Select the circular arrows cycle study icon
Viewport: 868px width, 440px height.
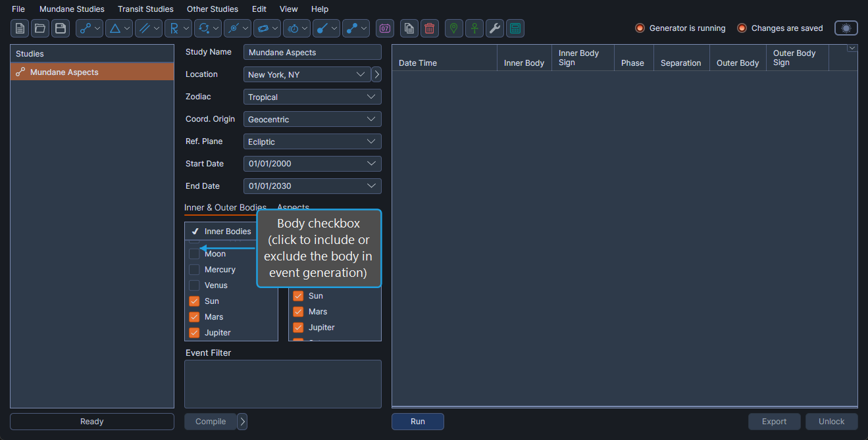point(203,28)
